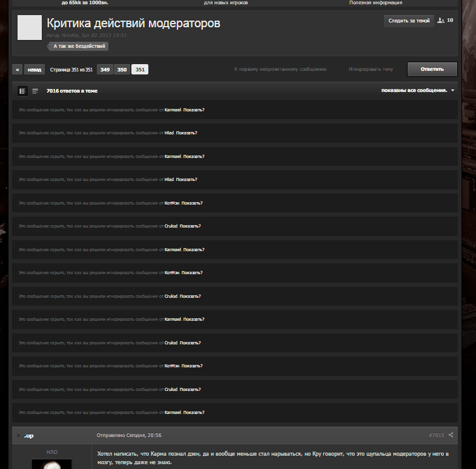Click .up's avatar image
Screen dimensions: 476x469
click(x=52, y=464)
